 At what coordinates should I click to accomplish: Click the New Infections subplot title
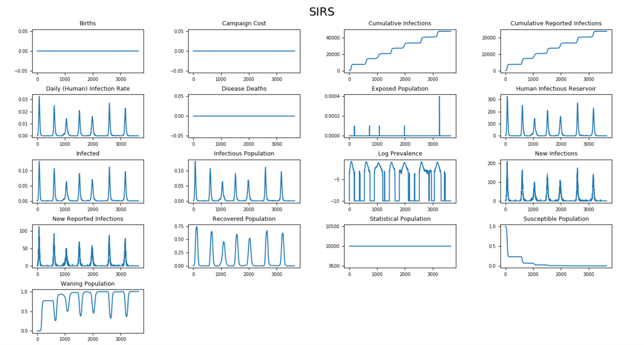click(x=556, y=153)
